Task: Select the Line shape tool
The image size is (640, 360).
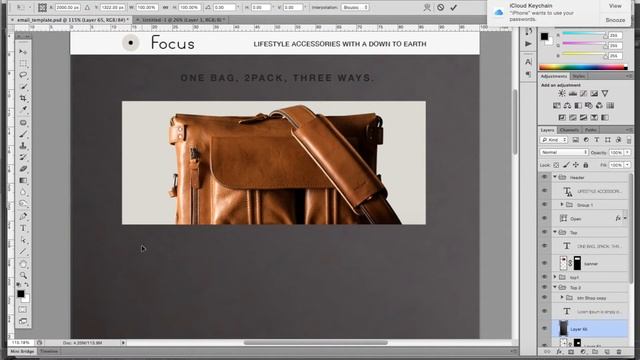Action: [x=23, y=251]
